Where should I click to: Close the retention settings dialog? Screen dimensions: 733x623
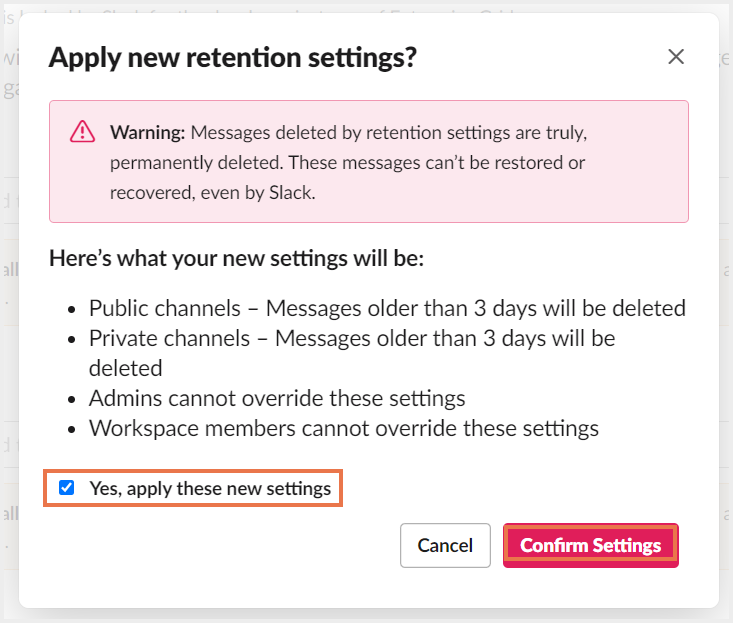pyautogui.click(x=676, y=57)
